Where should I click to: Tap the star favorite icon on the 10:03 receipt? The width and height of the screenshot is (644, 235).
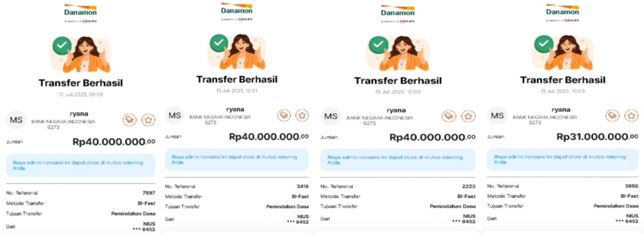point(631,115)
